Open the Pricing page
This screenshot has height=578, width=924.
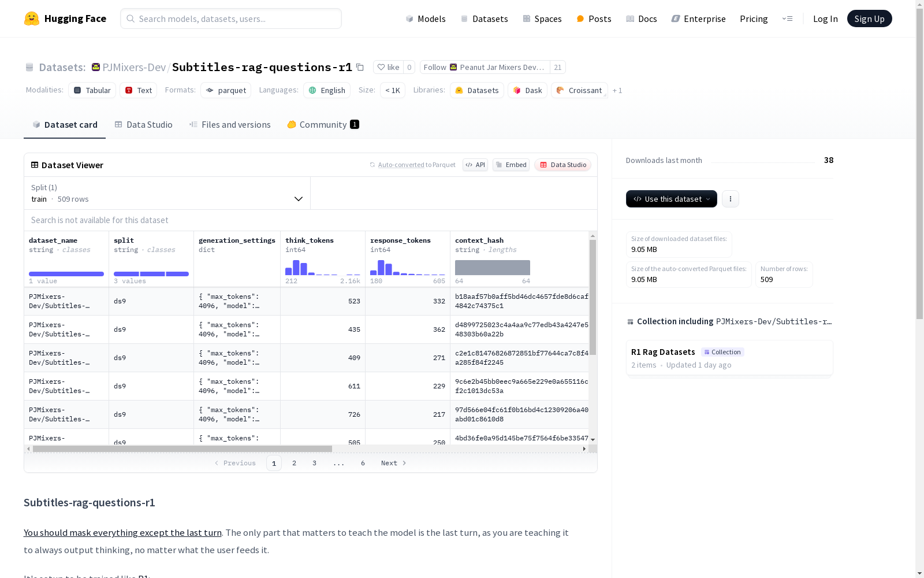tap(754, 18)
